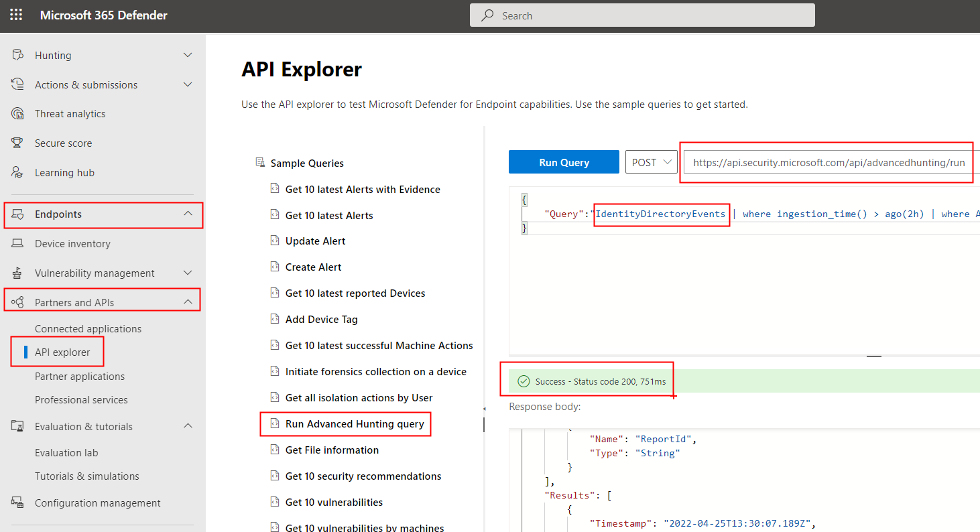Collapse the Endpoints section chevron

coord(188,214)
